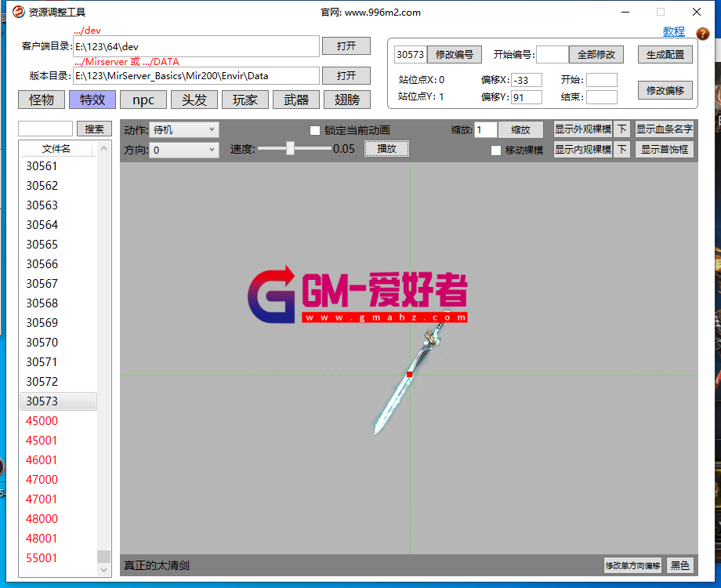Click the 黑色 background button
The width and height of the screenshot is (721, 588).
click(680, 565)
